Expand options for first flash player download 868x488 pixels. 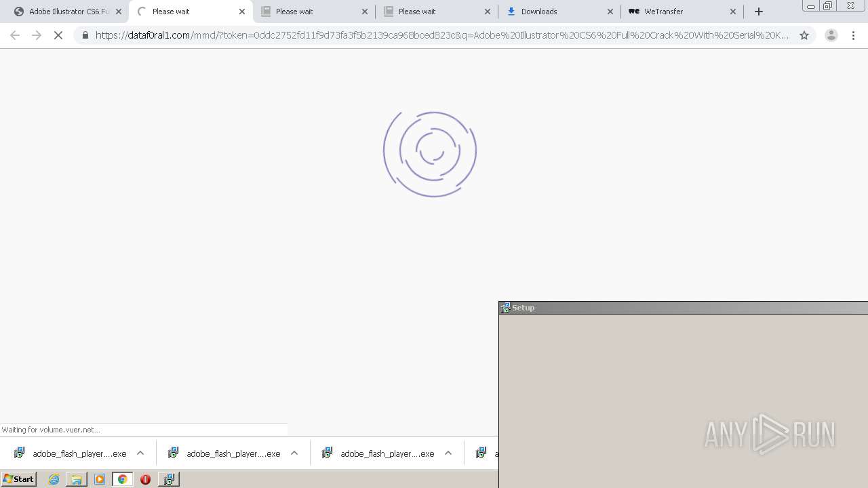pos(140,453)
